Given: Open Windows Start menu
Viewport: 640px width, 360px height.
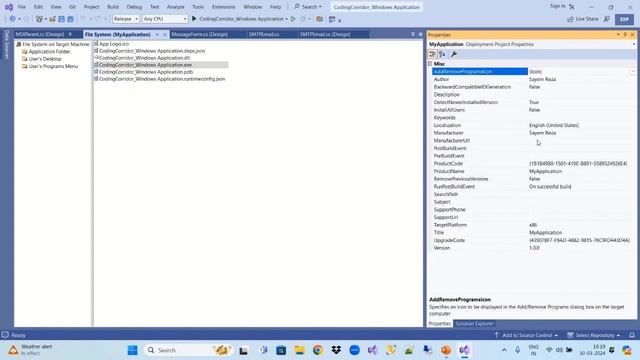Looking at the screenshot, I should pos(132,350).
